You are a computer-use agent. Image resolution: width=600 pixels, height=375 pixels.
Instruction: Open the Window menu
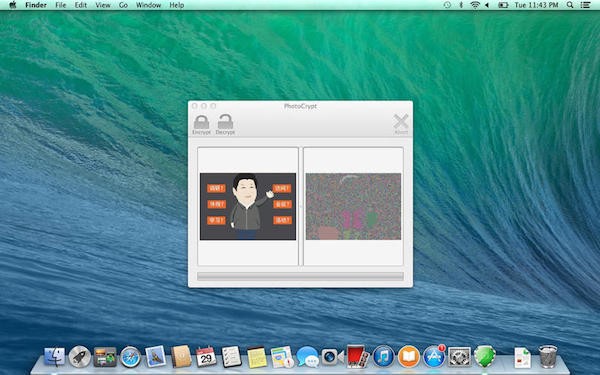pyautogui.click(x=148, y=5)
